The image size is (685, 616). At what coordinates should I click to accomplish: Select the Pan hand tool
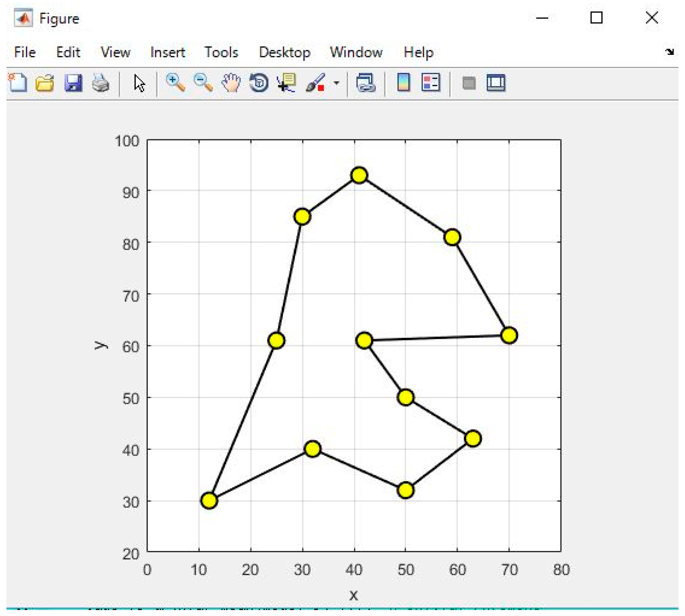pyautogui.click(x=231, y=82)
